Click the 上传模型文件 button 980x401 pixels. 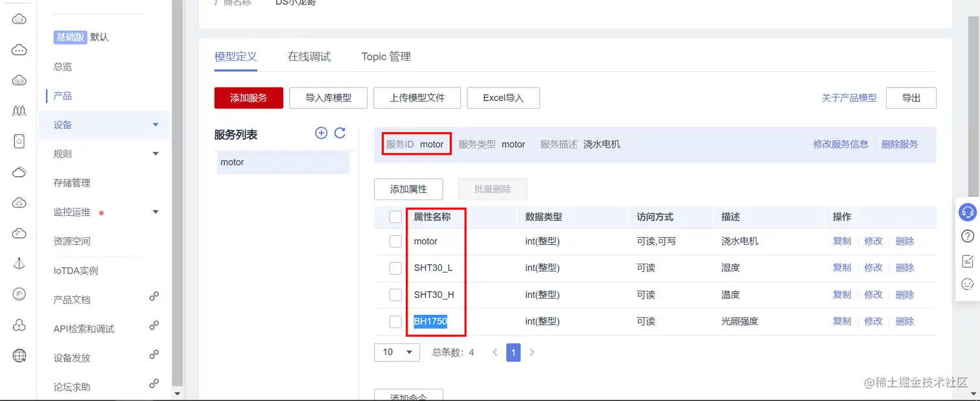click(417, 98)
